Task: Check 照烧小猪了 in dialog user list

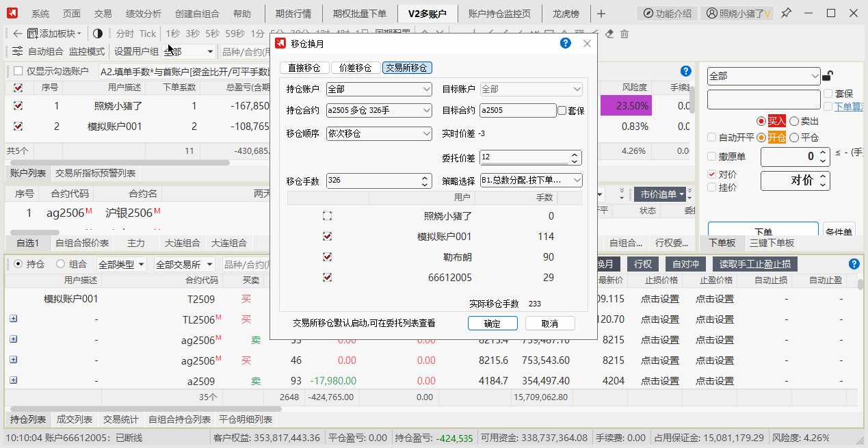Action: coord(327,216)
